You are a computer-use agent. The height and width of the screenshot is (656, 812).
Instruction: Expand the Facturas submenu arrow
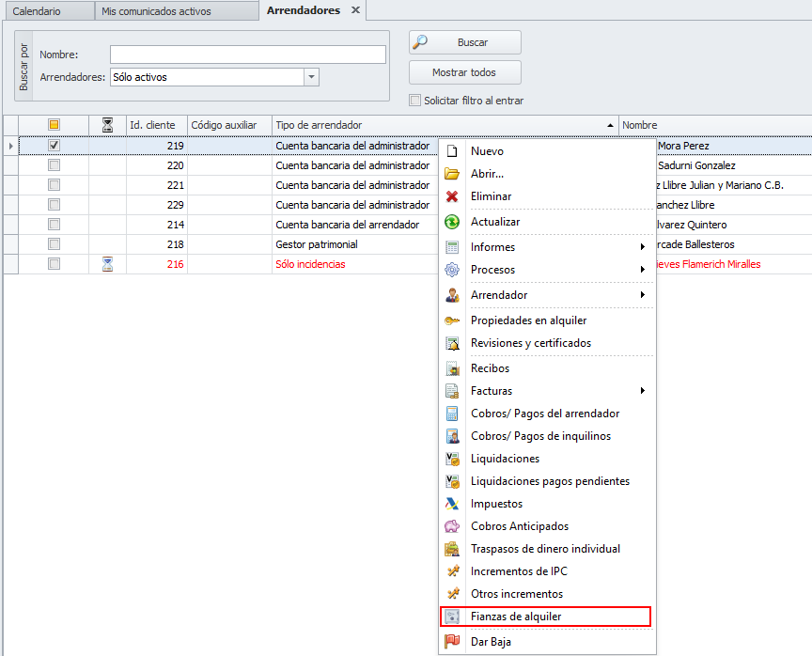tap(643, 391)
